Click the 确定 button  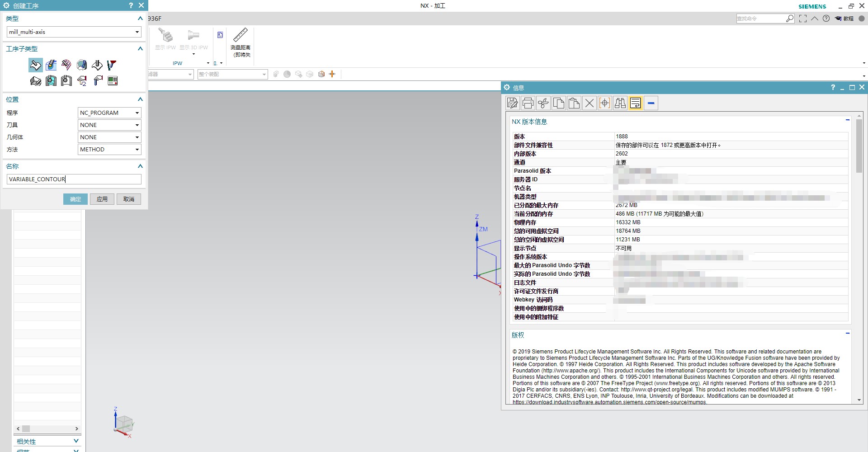[75, 199]
